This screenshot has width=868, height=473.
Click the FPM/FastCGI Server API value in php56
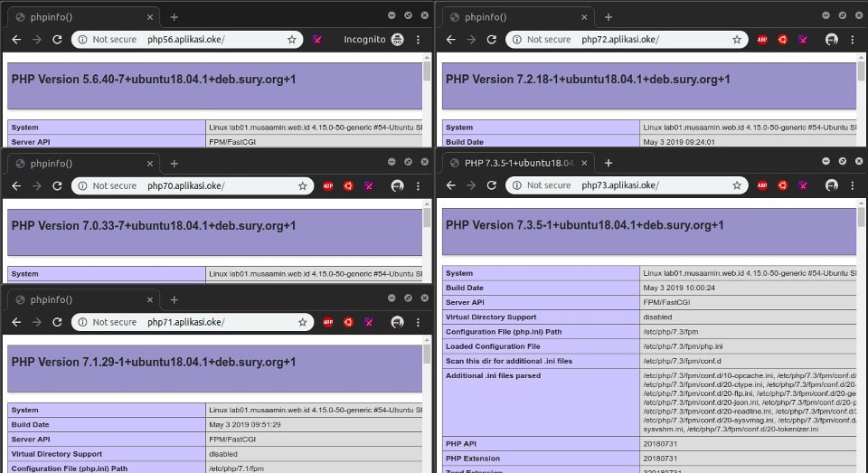tap(232, 142)
